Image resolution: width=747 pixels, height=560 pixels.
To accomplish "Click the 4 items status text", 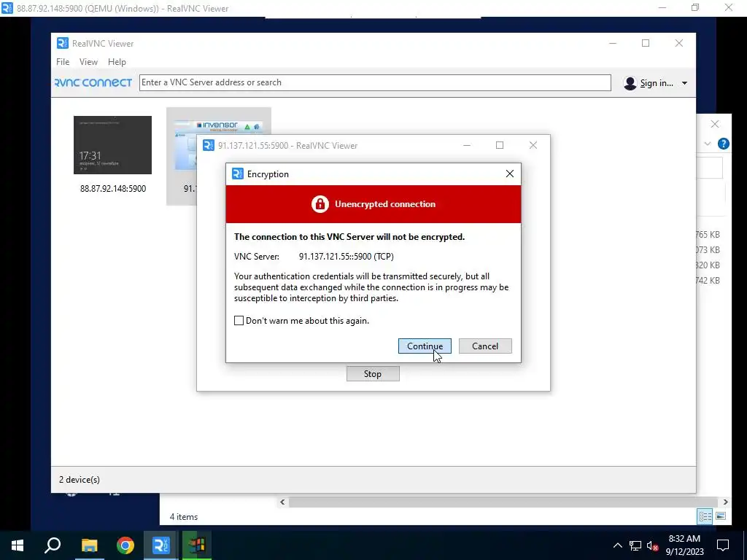I will 184,517.
